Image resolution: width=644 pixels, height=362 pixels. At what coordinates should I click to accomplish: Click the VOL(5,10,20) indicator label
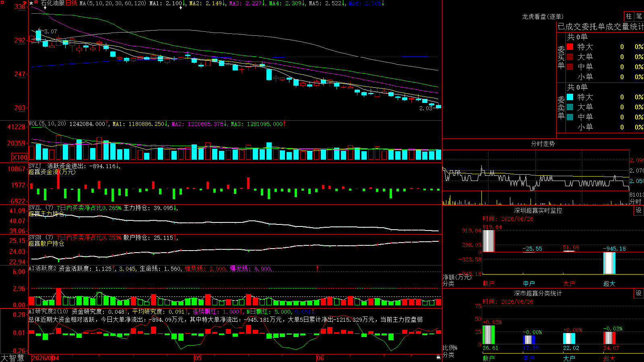pyautogui.click(x=47, y=124)
